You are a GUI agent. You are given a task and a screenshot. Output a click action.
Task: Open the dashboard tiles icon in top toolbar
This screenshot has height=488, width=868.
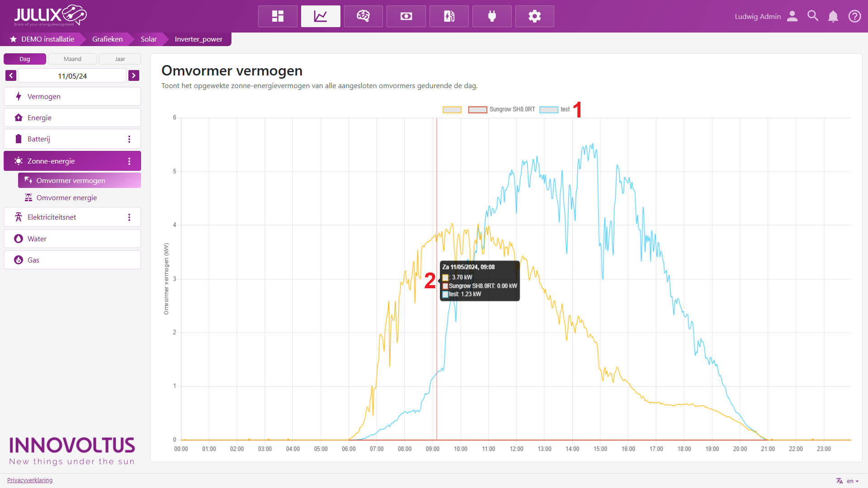[278, 16]
